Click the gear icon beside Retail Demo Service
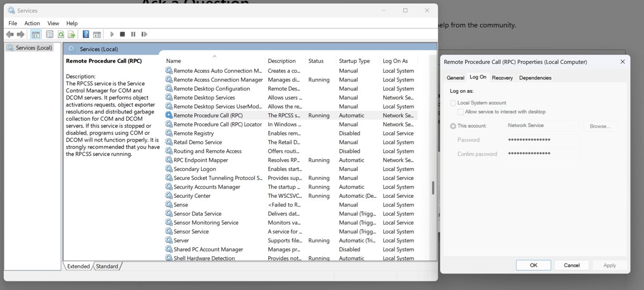Viewport: 644px width, 290px height. (x=169, y=142)
